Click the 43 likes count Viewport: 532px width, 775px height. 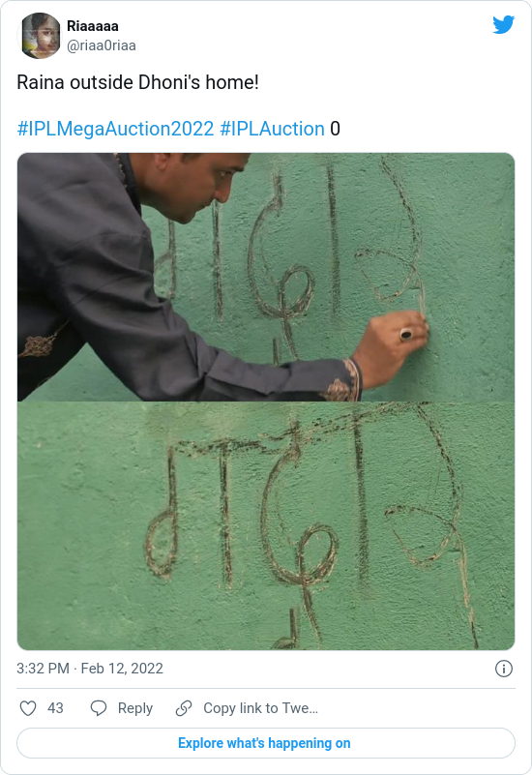tap(55, 708)
